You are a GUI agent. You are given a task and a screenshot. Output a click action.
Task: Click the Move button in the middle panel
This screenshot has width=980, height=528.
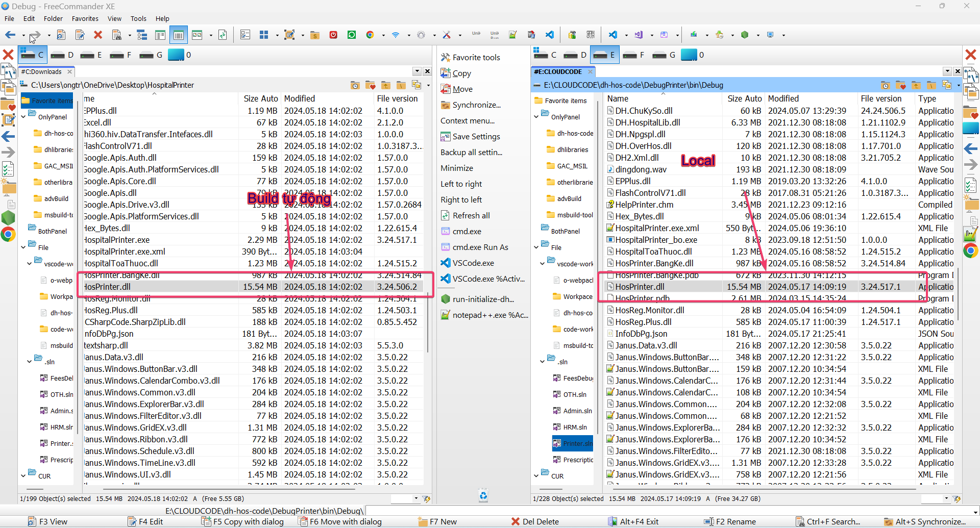point(457,89)
